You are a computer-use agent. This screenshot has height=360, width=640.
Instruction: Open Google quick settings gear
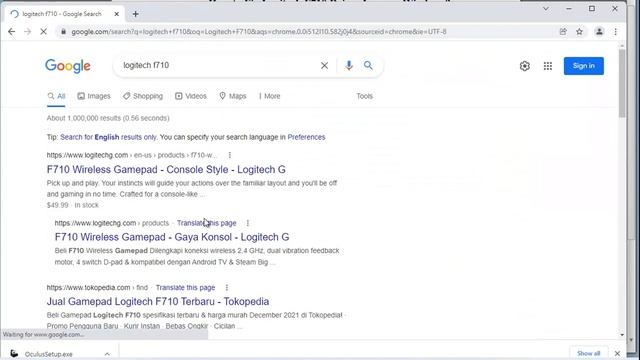click(x=524, y=66)
